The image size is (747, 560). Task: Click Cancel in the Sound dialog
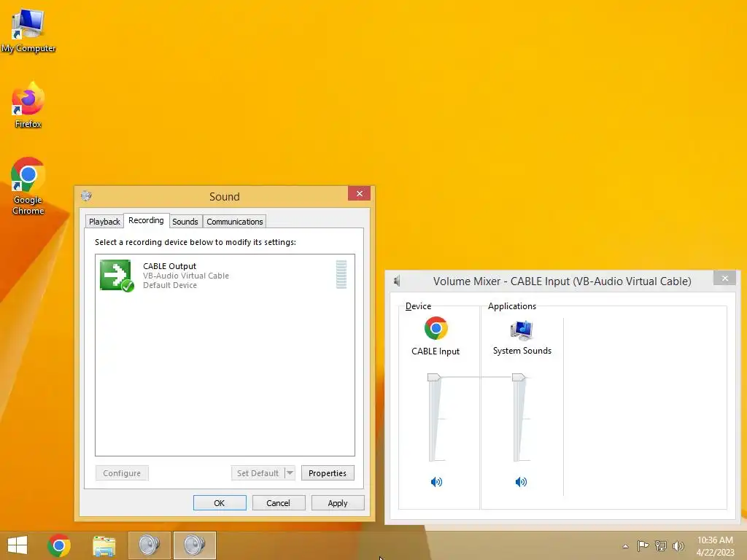coord(279,503)
